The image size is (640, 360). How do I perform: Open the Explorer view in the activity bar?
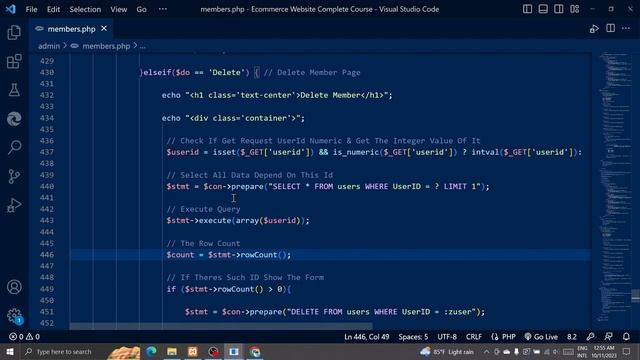(x=14, y=33)
